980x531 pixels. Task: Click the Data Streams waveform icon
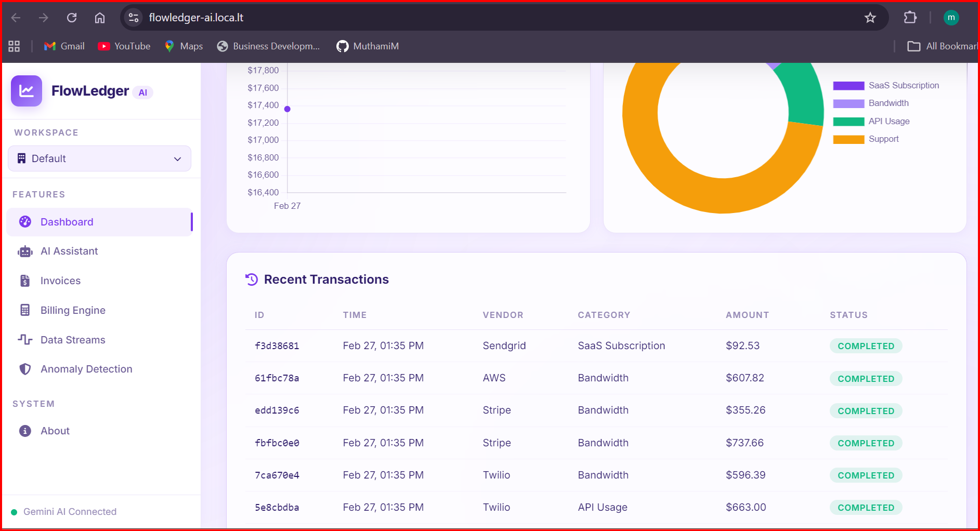(x=25, y=340)
